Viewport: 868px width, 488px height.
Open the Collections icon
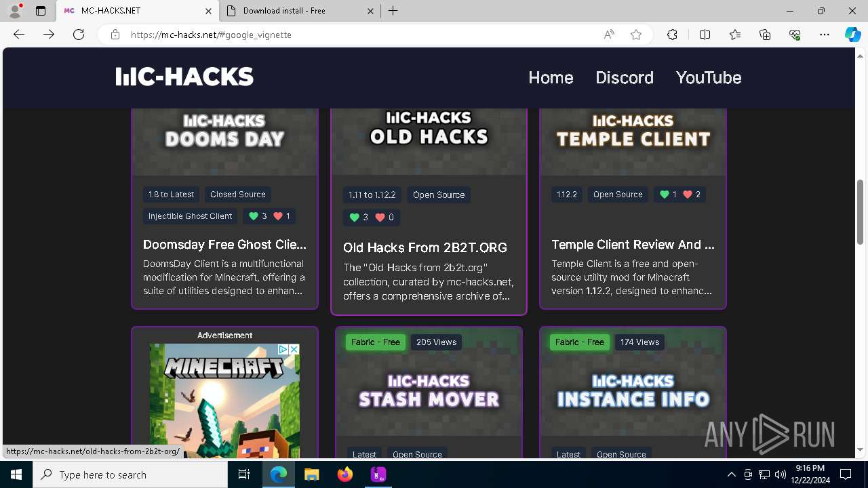(765, 35)
